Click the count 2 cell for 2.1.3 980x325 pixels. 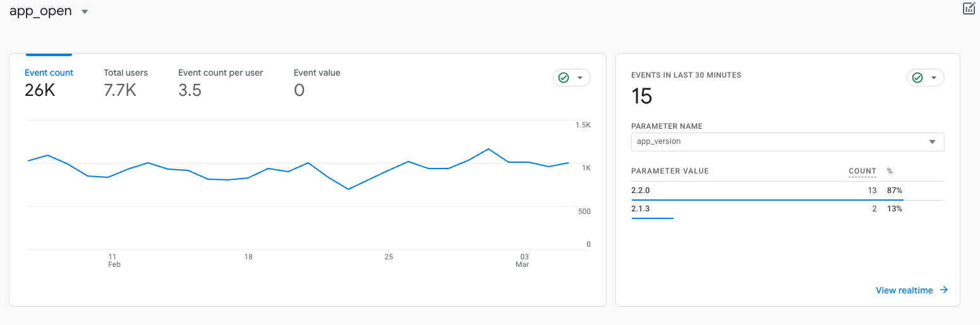874,209
